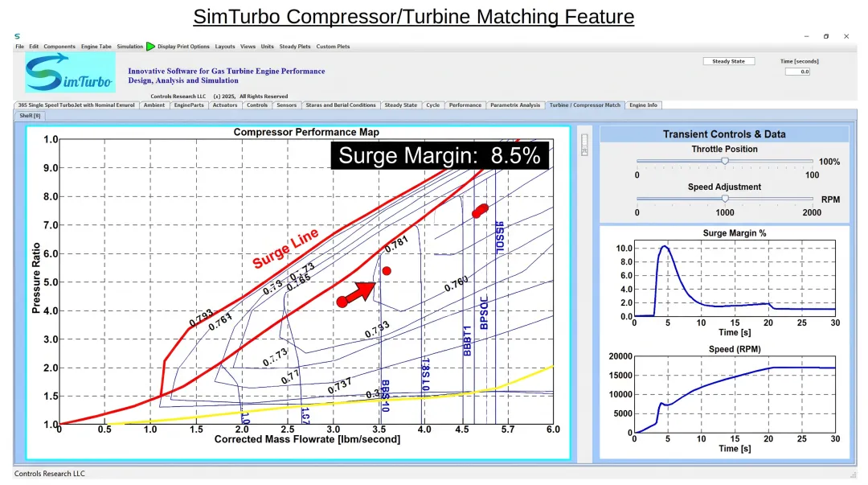Click the Corrected Mass Flowrate axis label
Viewport: 868px width, 485px height.
(x=307, y=439)
